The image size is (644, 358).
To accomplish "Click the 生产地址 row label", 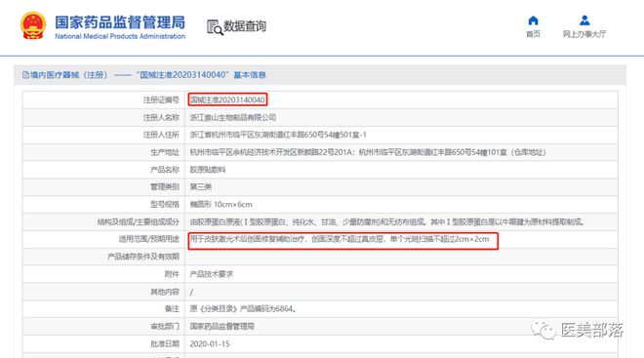I will tap(165, 152).
